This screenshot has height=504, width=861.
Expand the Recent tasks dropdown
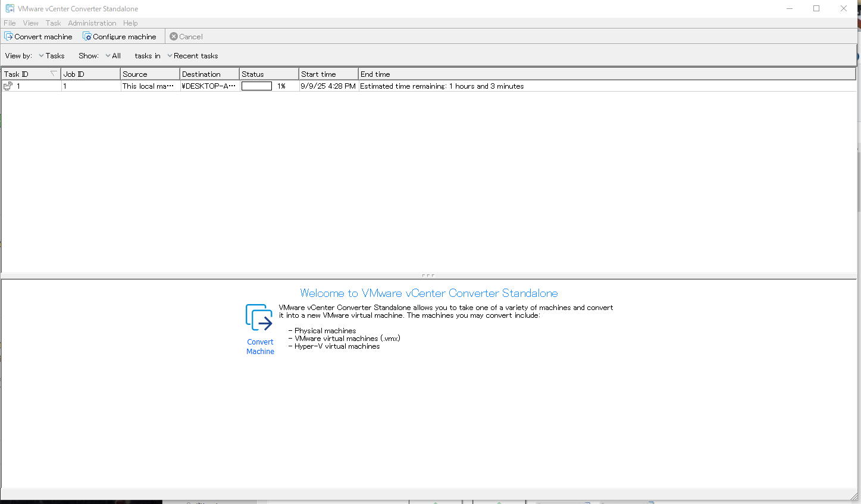click(x=193, y=56)
